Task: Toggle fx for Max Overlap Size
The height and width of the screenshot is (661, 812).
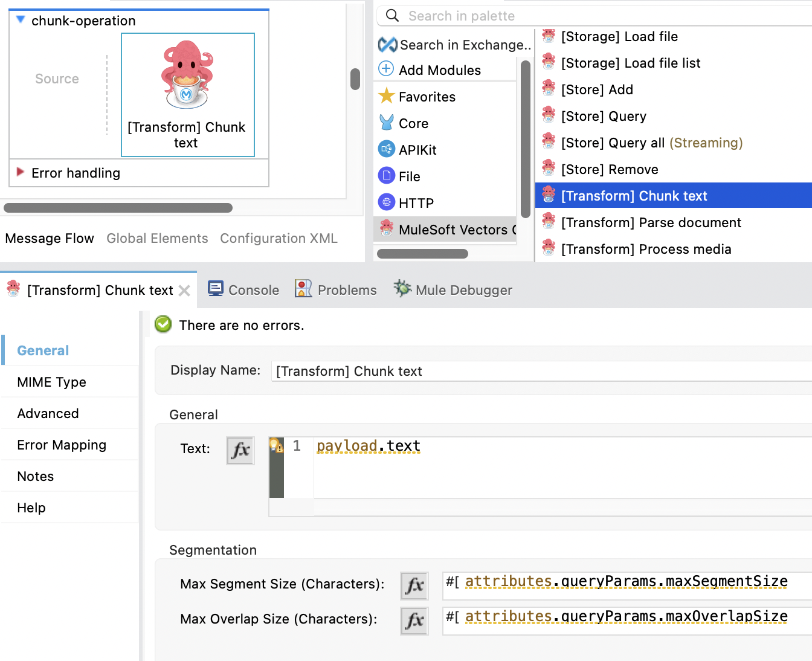Action: (x=414, y=621)
